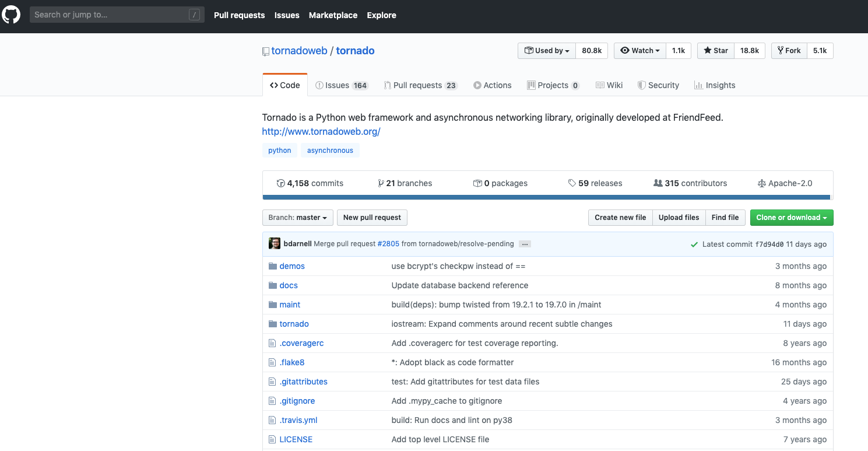View the 4,158 commits history

click(310, 183)
